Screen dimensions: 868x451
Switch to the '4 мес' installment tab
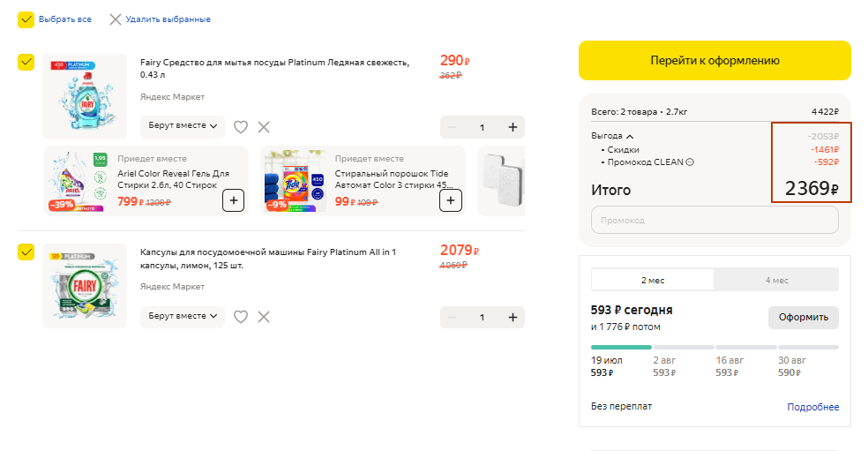pyautogui.click(x=776, y=280)
